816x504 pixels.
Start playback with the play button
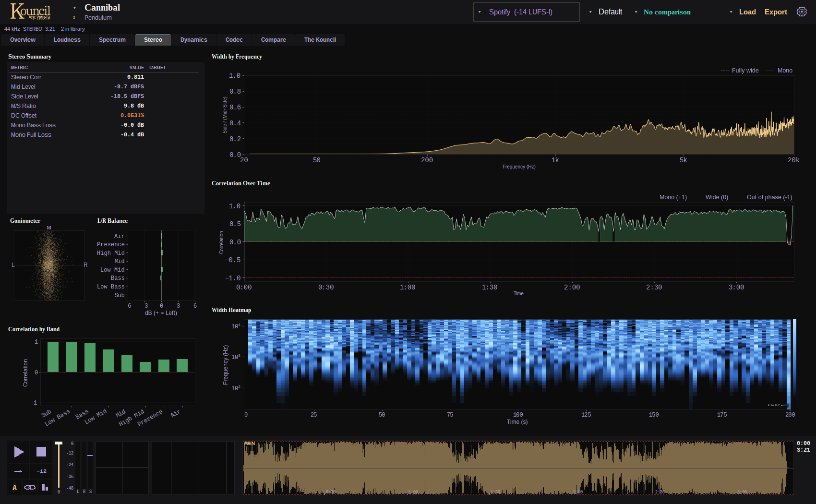[19, 452]
